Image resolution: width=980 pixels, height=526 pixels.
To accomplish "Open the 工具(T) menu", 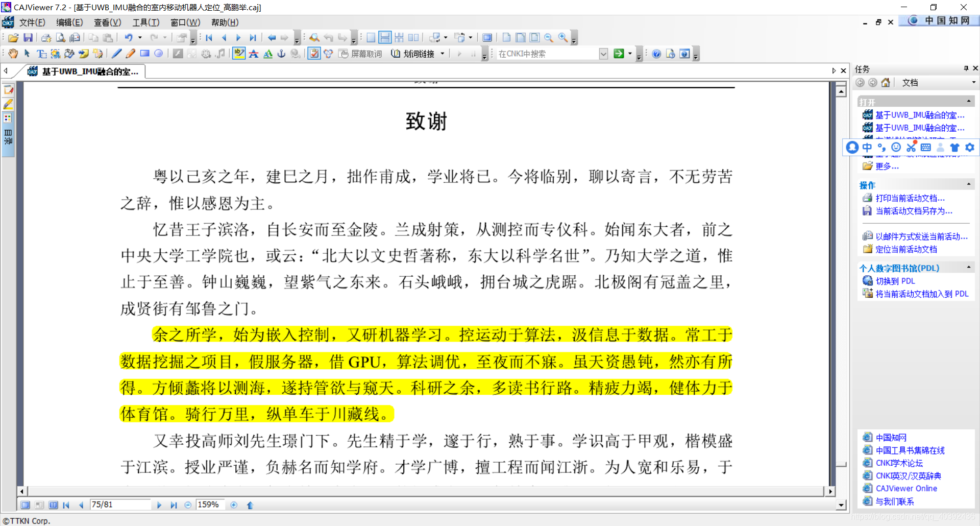I will (146, 22).
